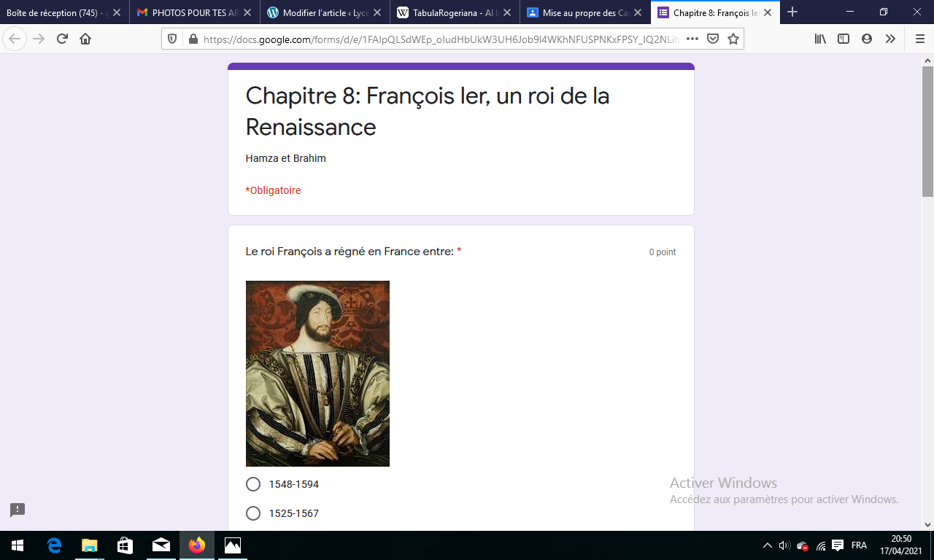Open the Firefox home page
This screenshot has height=560, width=934.
(85, 39)
